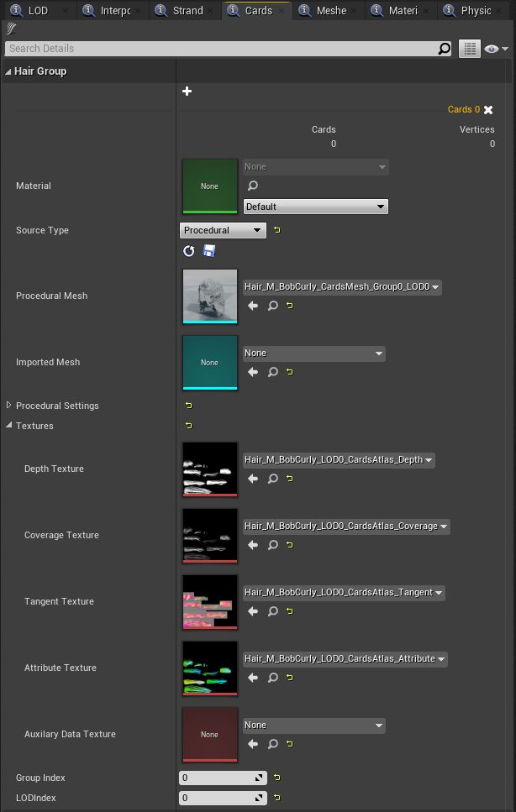
Task: Browse to Tangent Texture in content browser
Action: (273, 611)
